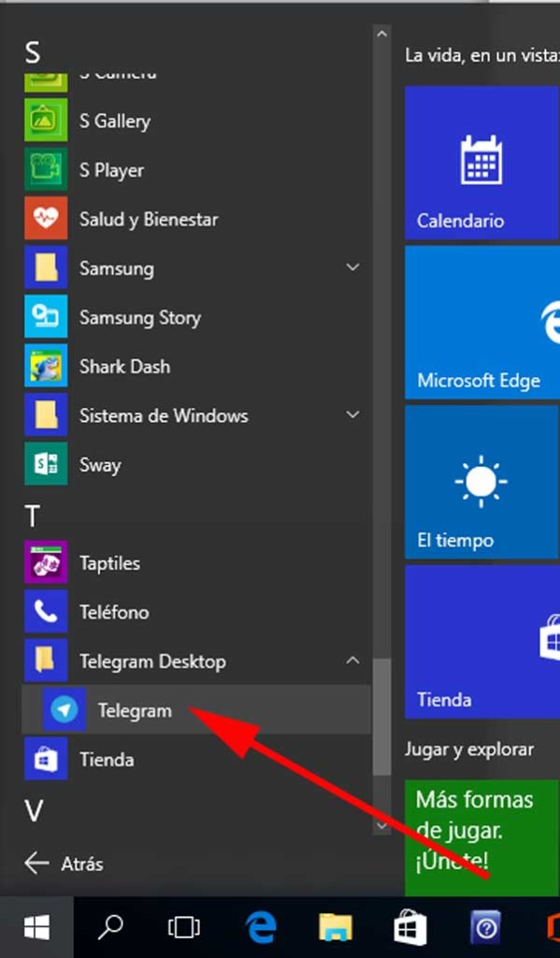Select the Samsung Story label

pyautogui.click(x=140, y=318)
